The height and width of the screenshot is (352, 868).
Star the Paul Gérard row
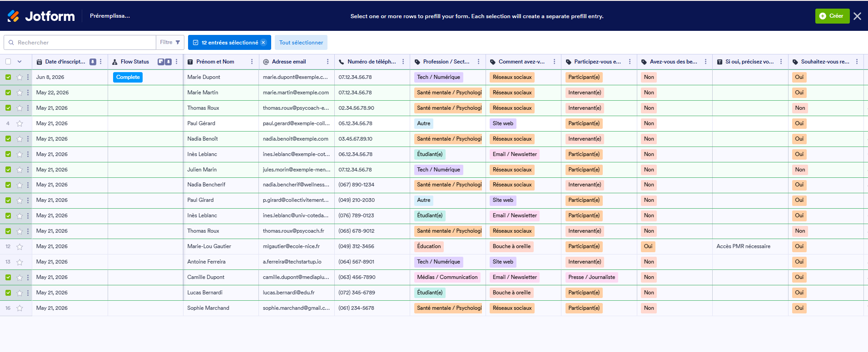[x=20, y=123]
